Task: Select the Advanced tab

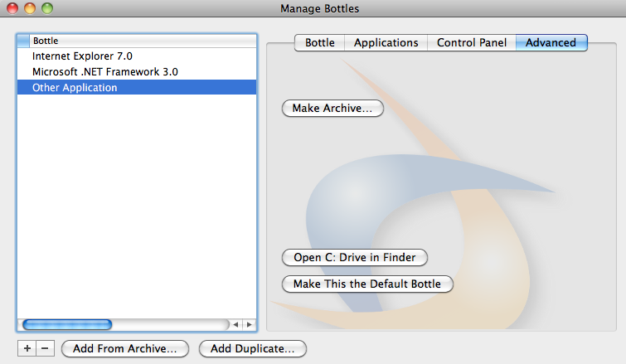Action: [x=551, y=43]
